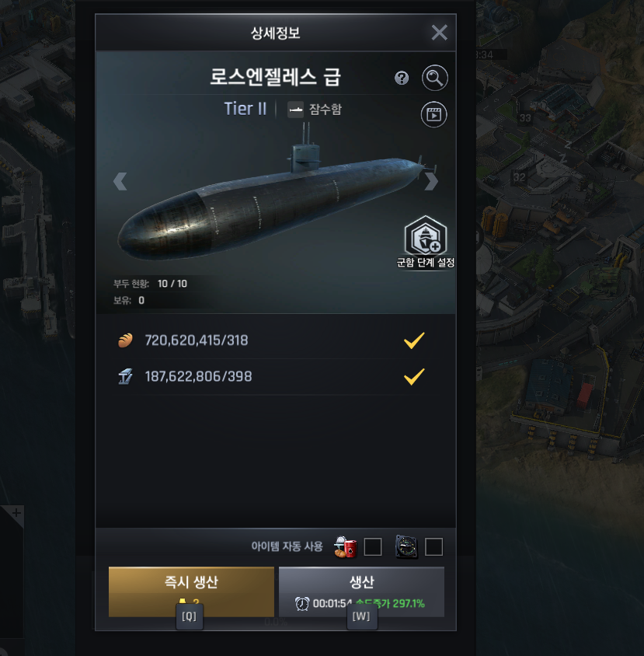Close the 상세정보 details dialog
644x656 pixels.
(439, 32)
